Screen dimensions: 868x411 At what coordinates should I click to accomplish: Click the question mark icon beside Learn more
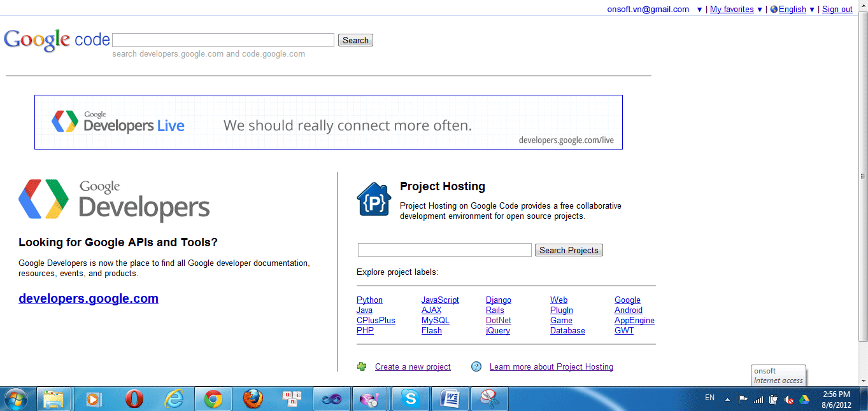pos(476,366)
